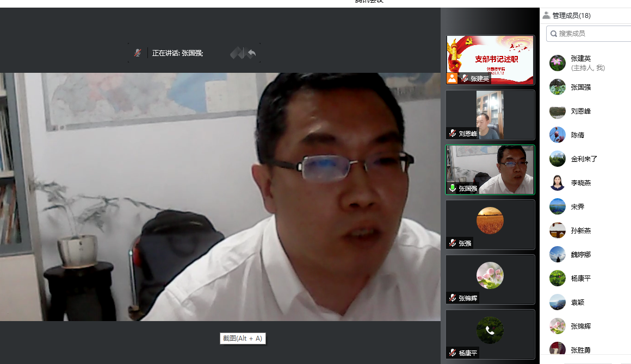Screen dimensions: 631x364
Task: Click the 管理成员 person icon in panel header
Action: point(546,16)
